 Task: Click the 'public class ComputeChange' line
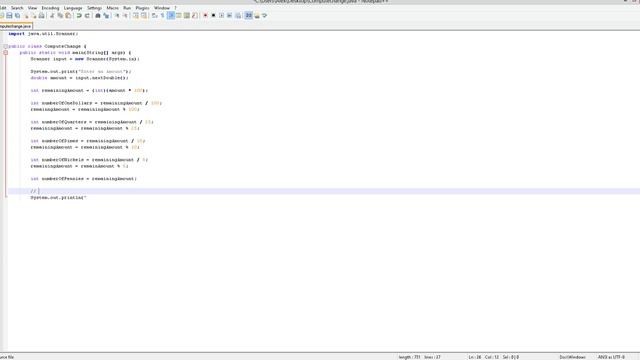(x=47, y=47)
